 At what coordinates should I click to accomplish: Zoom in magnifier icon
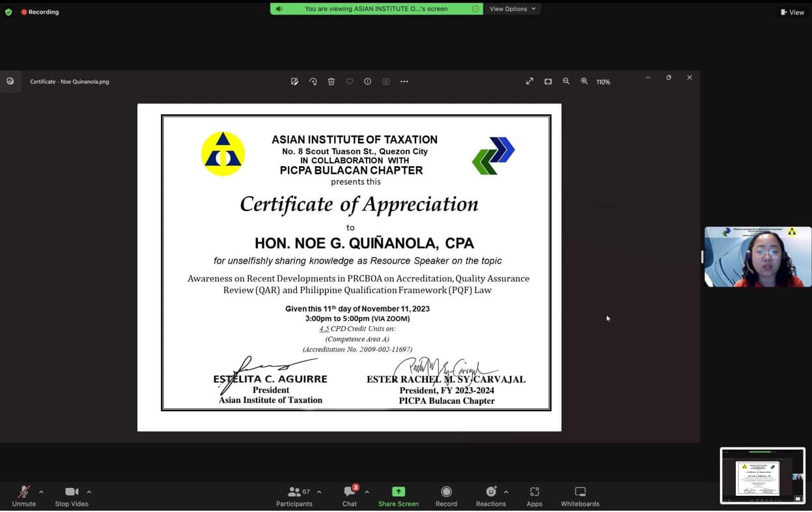pyautogui.click(x=584, y=81)
